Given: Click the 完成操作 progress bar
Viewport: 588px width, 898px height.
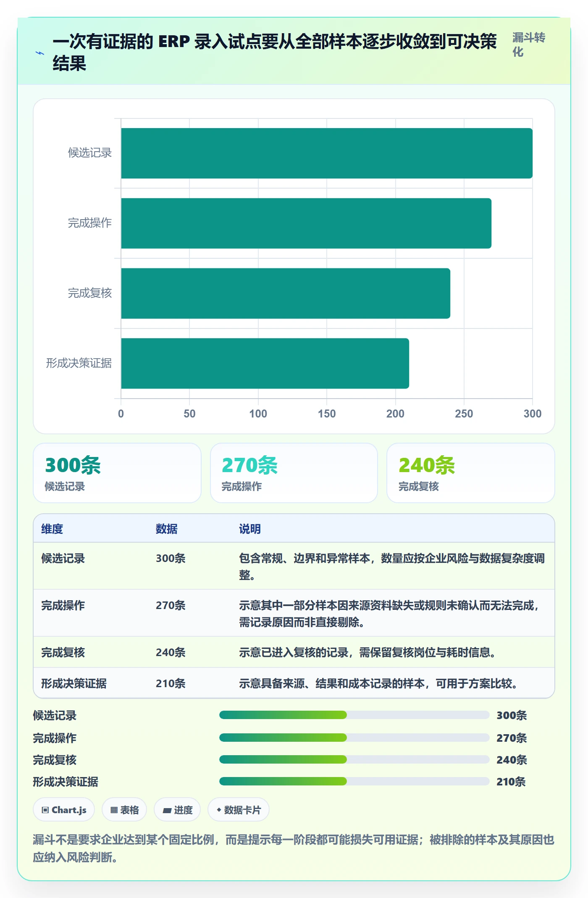Looking at the screenshot, I should (x=354, y=738).
